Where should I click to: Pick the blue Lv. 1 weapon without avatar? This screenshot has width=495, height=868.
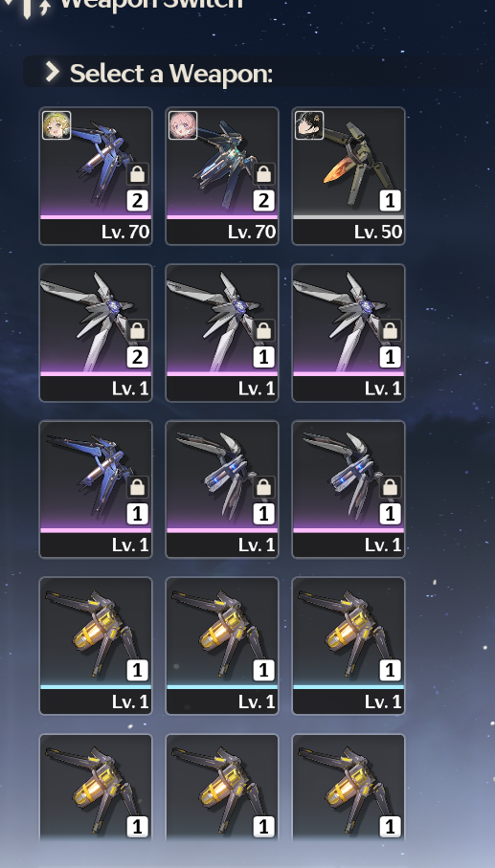click(96, 489)
